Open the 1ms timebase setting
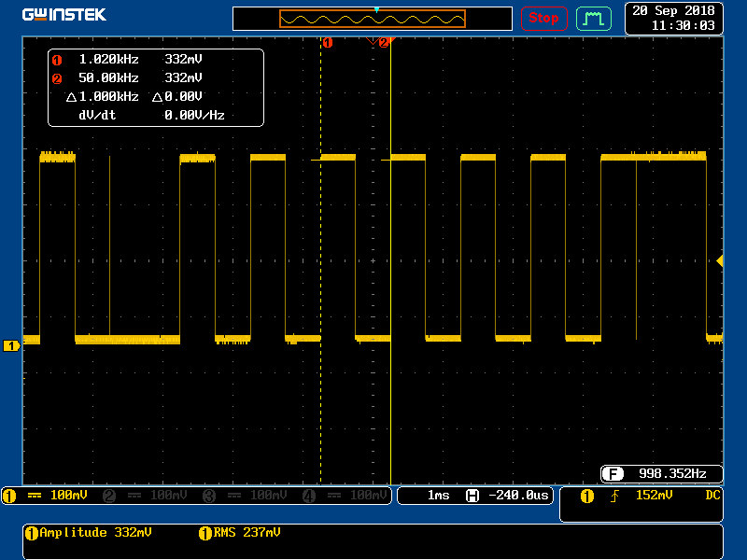Viewport: 747px width, 560px height. tap(438, 496)
